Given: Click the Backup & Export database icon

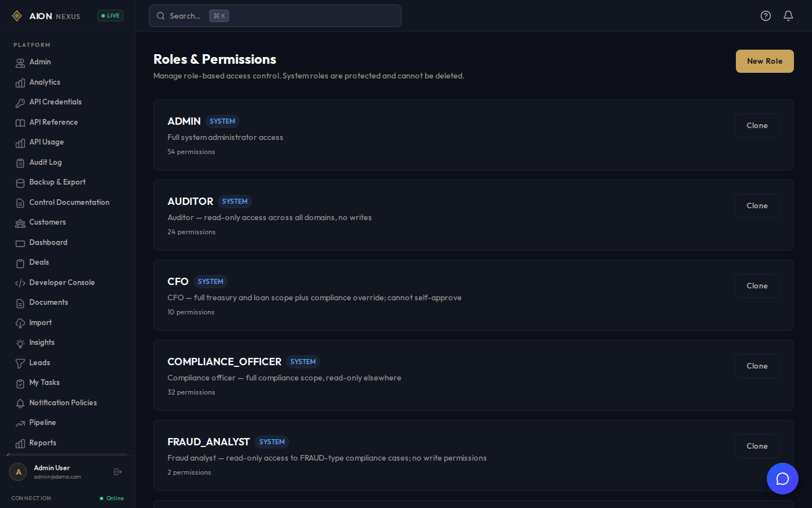Looking at the screenshot, I should click(x=20, y=183).
